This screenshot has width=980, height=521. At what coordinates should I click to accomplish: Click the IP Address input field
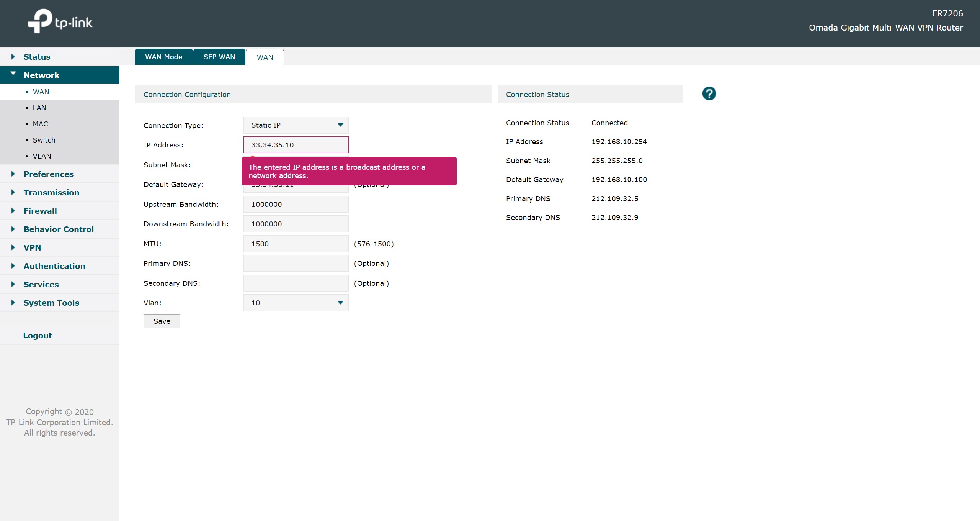pyautogui.click(x=296, y=145)
